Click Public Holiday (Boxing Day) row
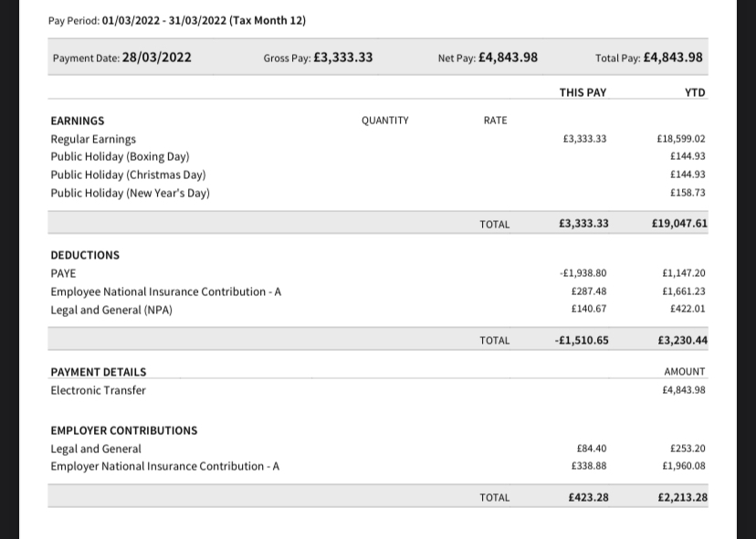The height and width of the screenshot is (539, 756). point(378,156)
